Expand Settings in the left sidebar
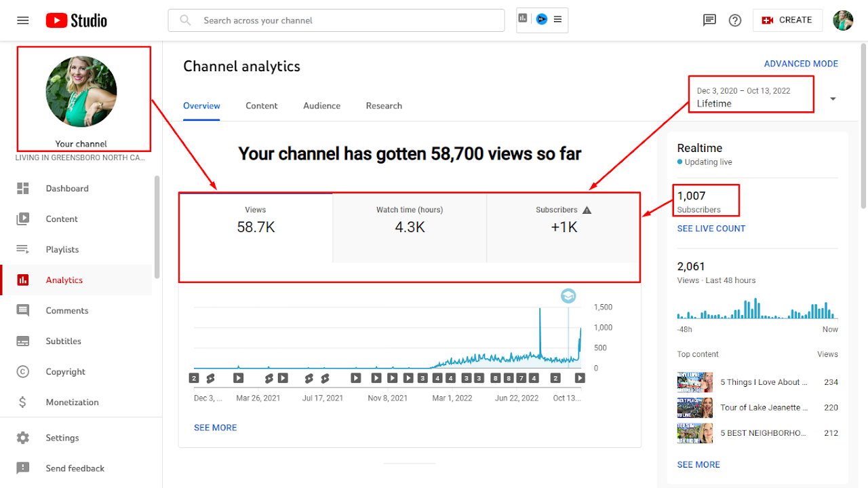This screenshot has height=488, width=868. coord(64,437)
